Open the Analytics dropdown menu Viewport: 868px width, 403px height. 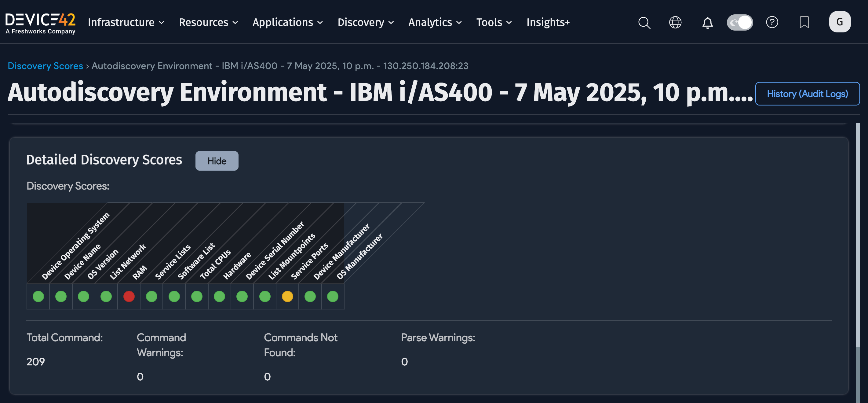pyautogui.click(x=435, y=23)
